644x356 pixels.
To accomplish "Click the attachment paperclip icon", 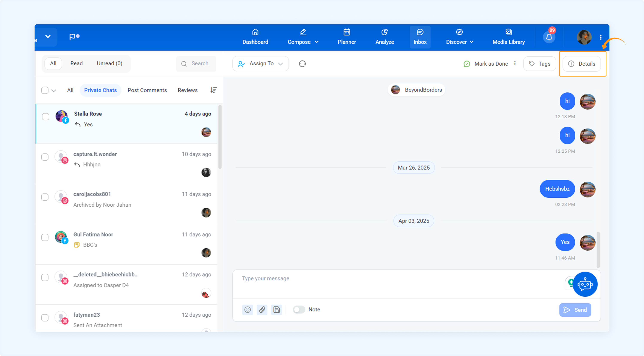I will (262, 309).
